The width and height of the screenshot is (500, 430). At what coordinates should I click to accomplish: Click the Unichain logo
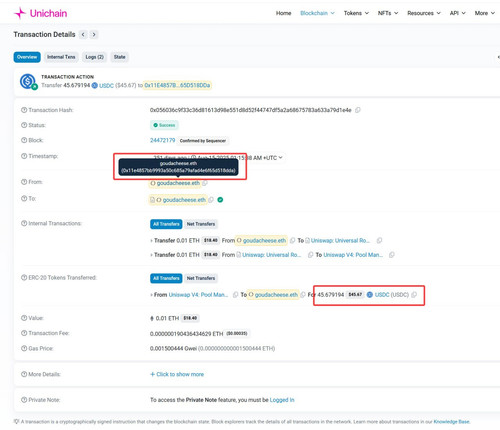40,13
